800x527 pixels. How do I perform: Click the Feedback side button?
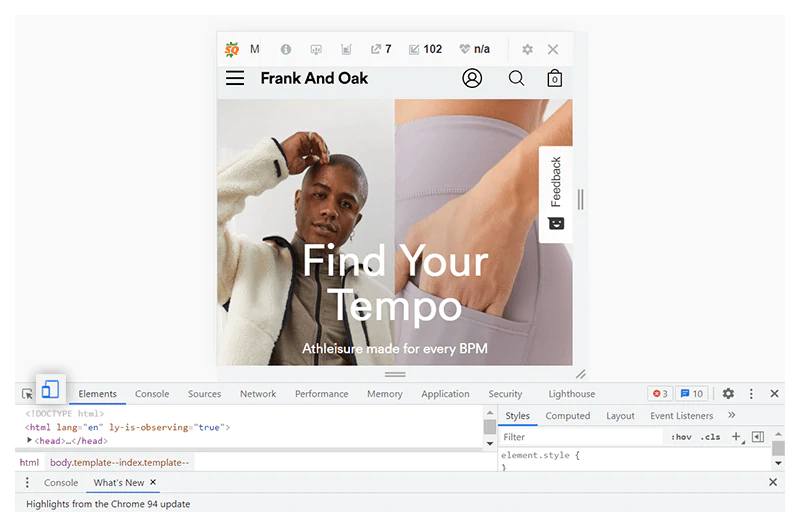coord(556,194)
